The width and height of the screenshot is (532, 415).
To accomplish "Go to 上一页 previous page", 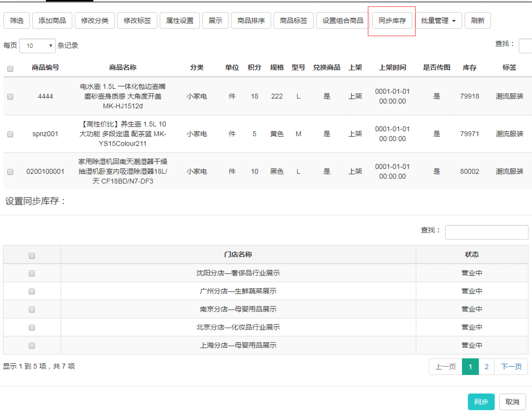I will tap(445, 367).
